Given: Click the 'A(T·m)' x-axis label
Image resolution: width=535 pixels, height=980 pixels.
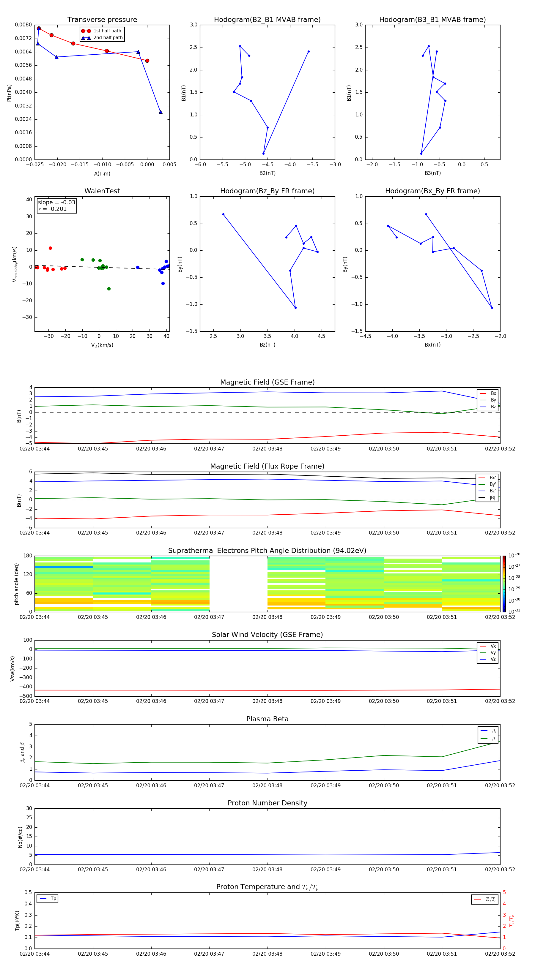Looking at the screenshot, I should tap(102, 174).
